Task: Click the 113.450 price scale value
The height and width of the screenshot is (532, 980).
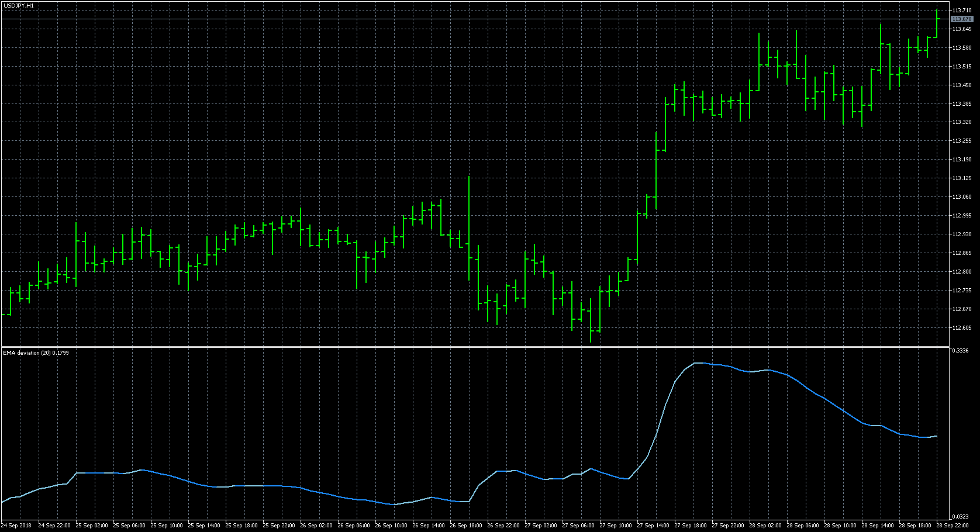Action: tap(962, 85)
